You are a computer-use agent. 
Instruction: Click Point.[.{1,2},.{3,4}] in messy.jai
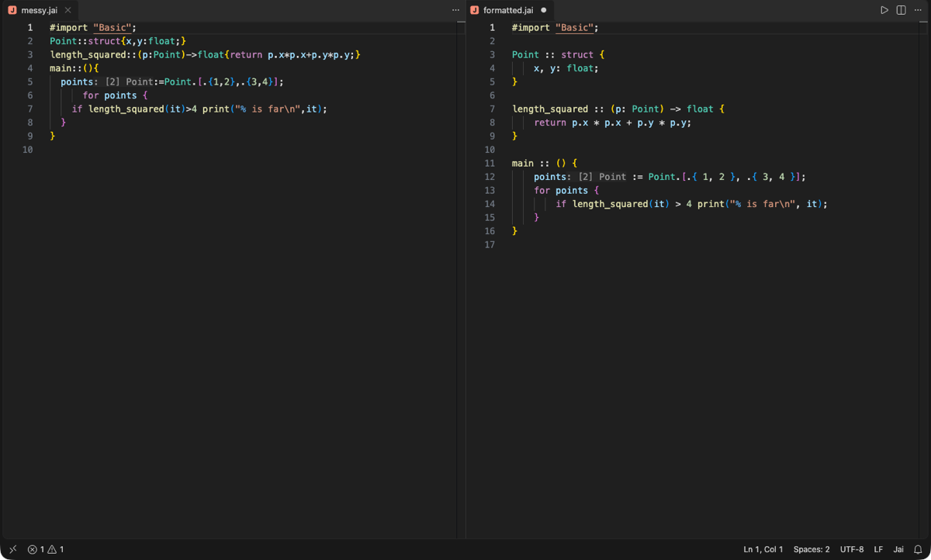221,81
